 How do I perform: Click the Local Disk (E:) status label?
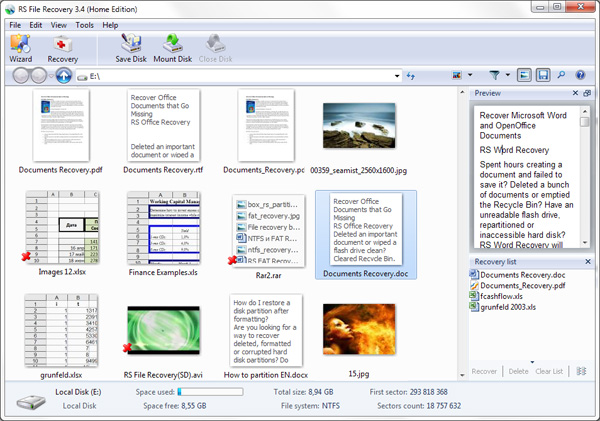point(78,392)
